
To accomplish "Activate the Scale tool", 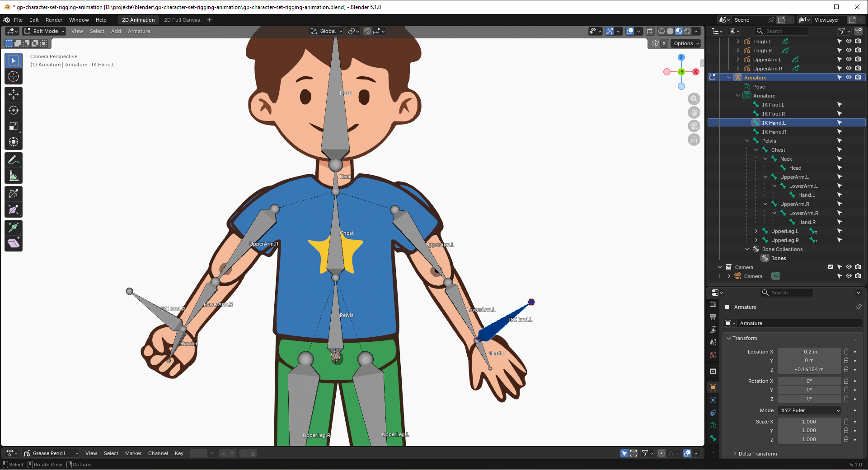I will (14, 126).
